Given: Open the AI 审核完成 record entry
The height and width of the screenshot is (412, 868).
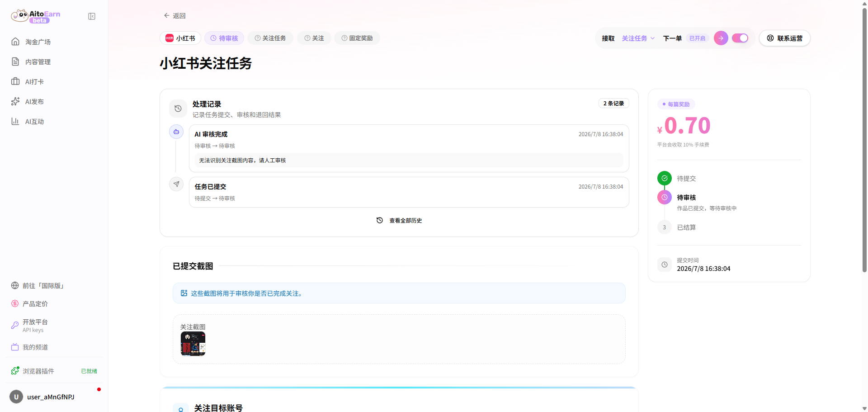Looking at the screenshot, I should [409, 148].
